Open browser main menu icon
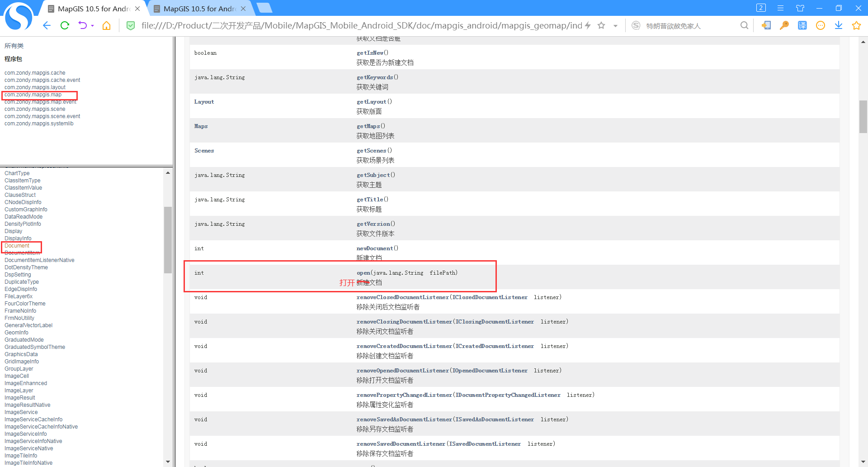This screenshot has height=467, width=868. click(x=780, y=8)
